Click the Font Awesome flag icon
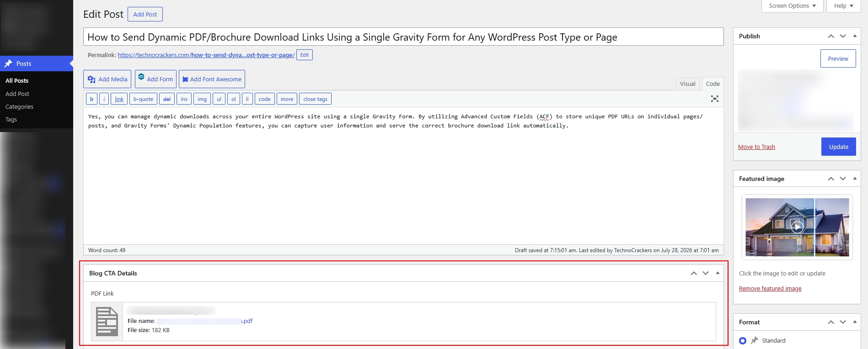 tap(185, 79)
